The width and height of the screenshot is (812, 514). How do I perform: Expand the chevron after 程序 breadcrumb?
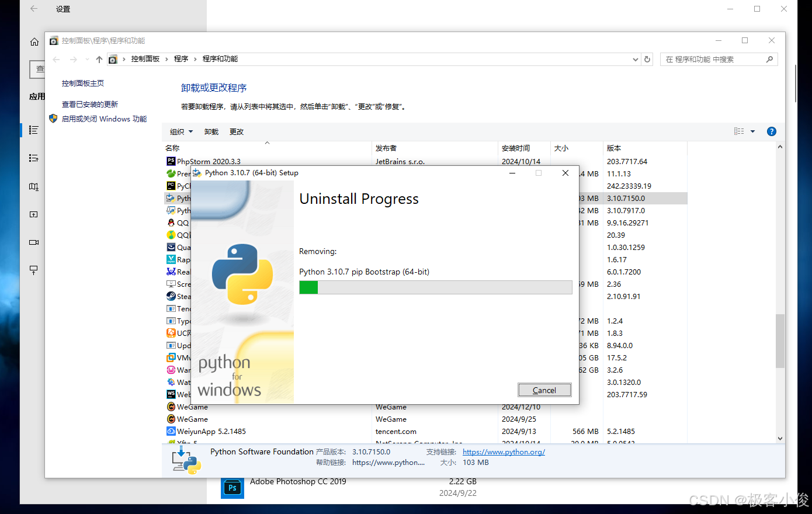[x=195, y=59]
